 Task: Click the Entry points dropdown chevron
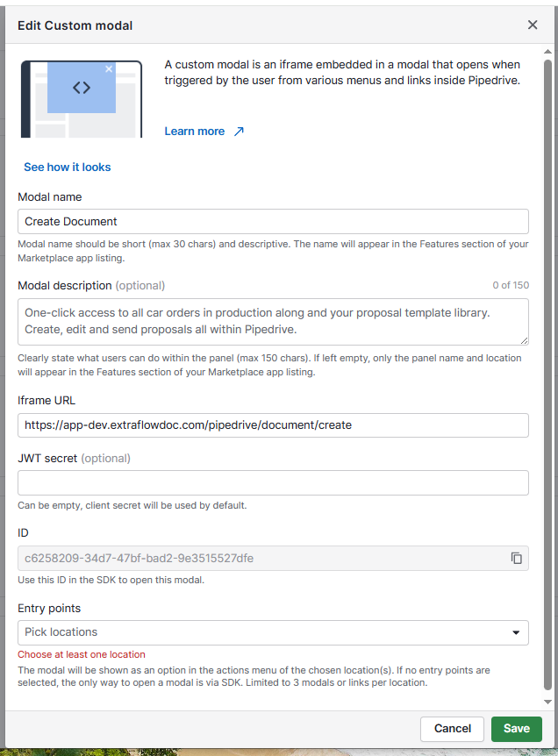pyautogui.click(x=518, y=631)
